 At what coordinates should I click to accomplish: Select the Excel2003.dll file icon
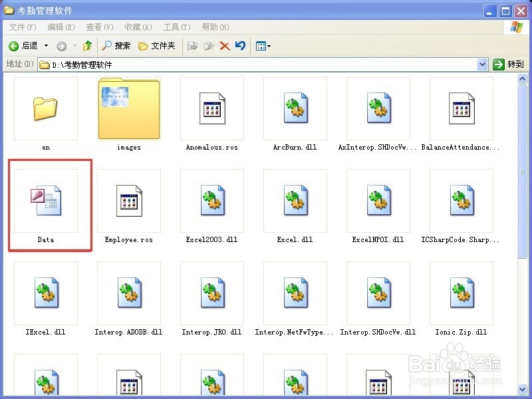click(x=212, y=201)
